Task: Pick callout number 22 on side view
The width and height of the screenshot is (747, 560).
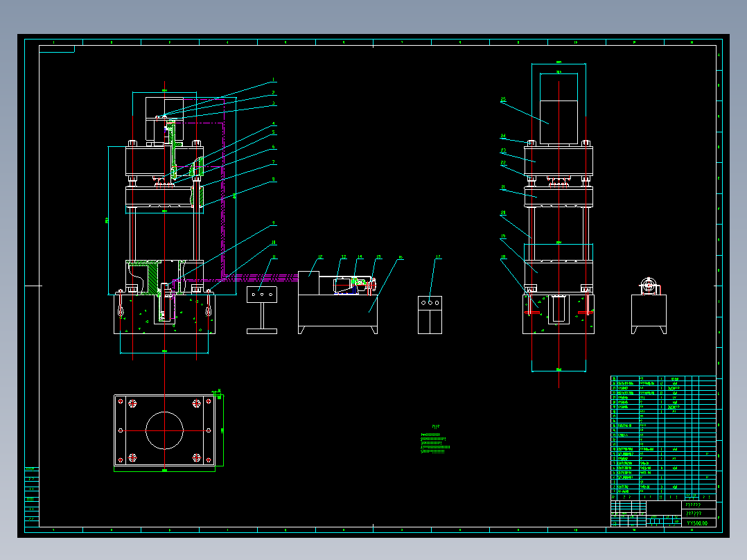Action: 503,162
